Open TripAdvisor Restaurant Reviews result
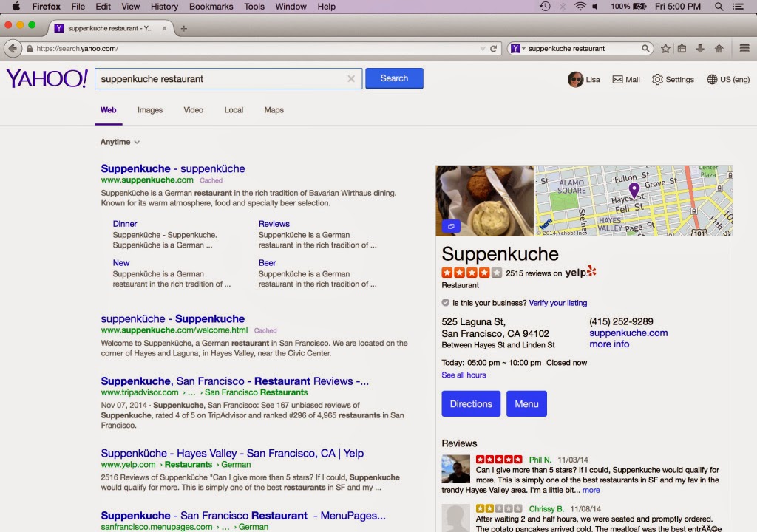Viewport: 757px width, 532px height. coord(234,381)
